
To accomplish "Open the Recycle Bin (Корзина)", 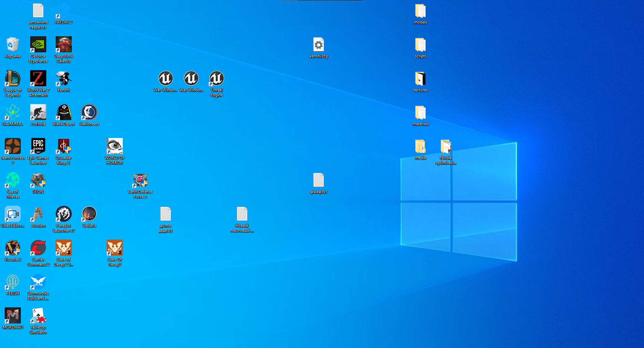I will [13, 48].
